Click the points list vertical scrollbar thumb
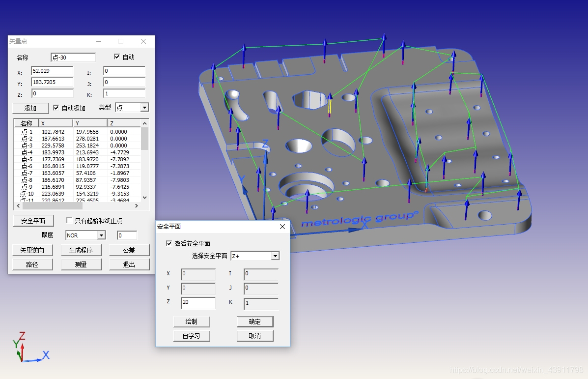588x379 pixels. (x=145, y=139)
